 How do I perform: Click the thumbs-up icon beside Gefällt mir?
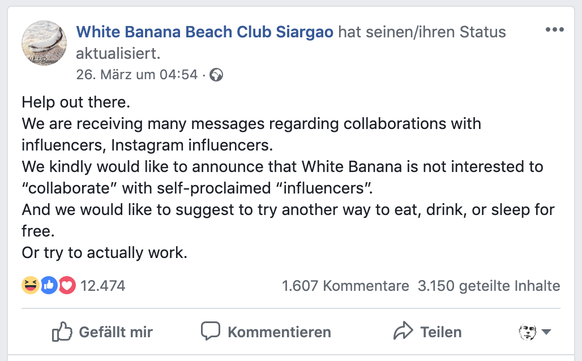coord(62,331)
